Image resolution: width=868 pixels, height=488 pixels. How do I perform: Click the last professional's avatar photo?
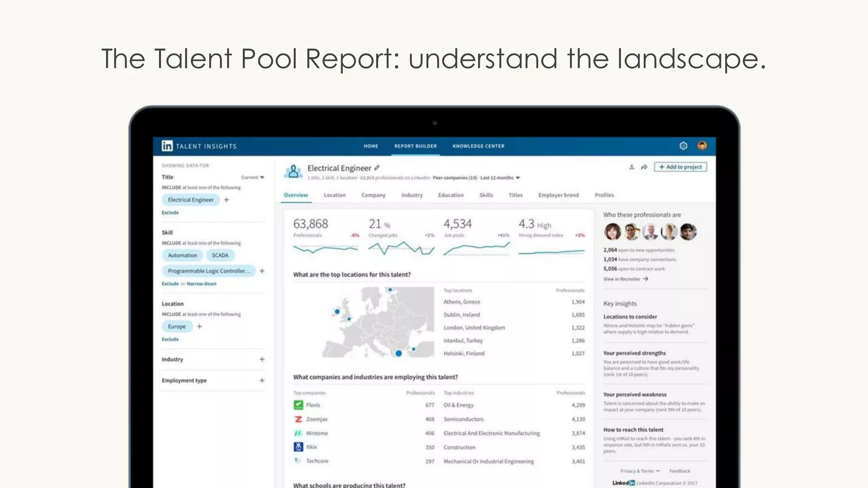tap(688, 232)
